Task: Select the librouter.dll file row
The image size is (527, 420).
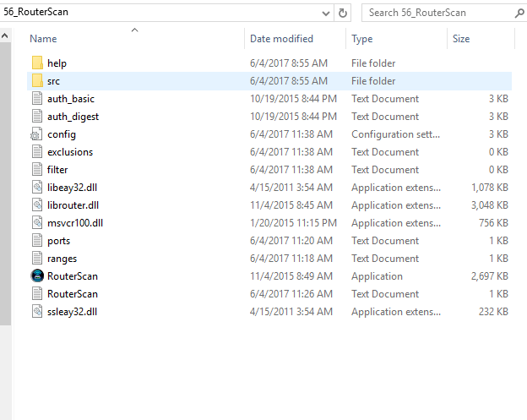Action: [x=73, y=205]
